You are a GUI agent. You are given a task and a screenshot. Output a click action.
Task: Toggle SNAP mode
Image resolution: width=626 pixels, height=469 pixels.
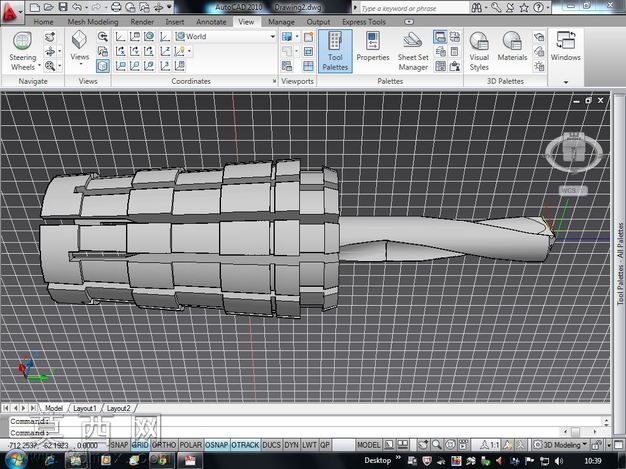(x=119, y=445)
